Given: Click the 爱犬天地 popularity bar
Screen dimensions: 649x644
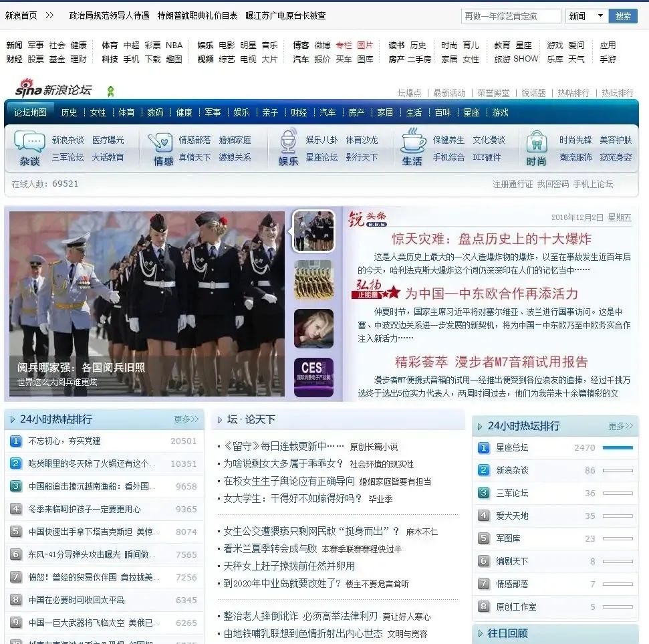Looking at the screenshot, I should coord(618,516).
